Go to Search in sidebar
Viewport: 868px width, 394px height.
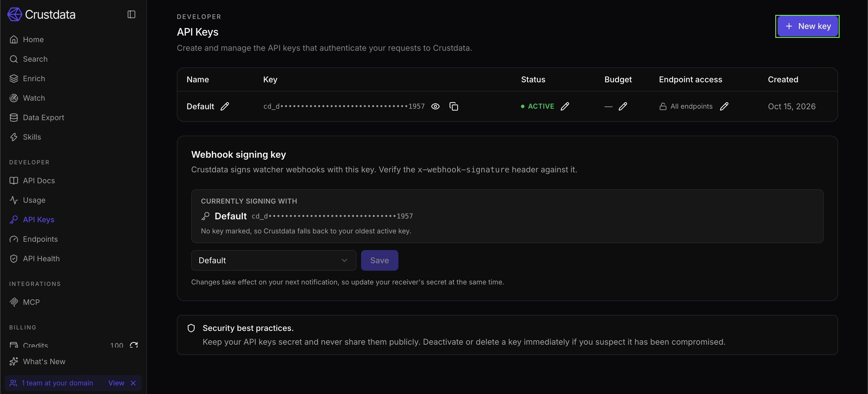(x=35, y=59)
